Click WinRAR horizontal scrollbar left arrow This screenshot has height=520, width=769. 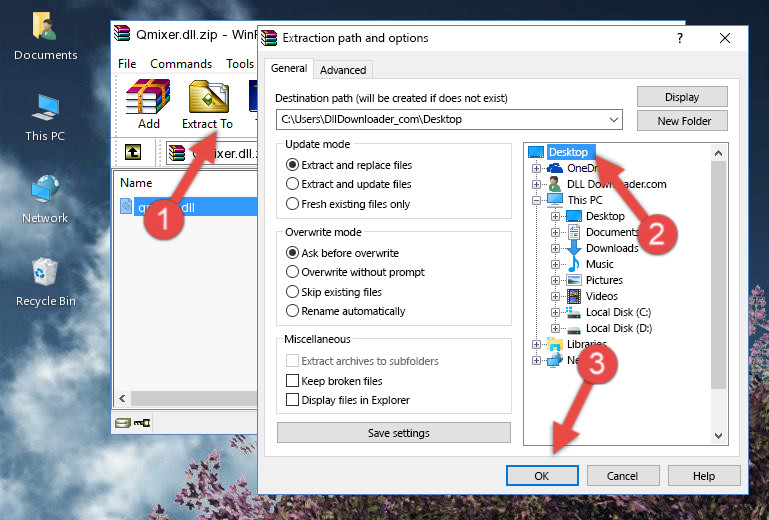123,398
